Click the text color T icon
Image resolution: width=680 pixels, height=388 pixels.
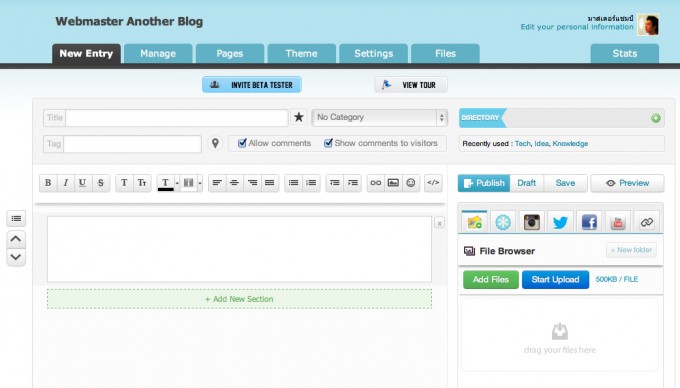click(x=165, y=183)
